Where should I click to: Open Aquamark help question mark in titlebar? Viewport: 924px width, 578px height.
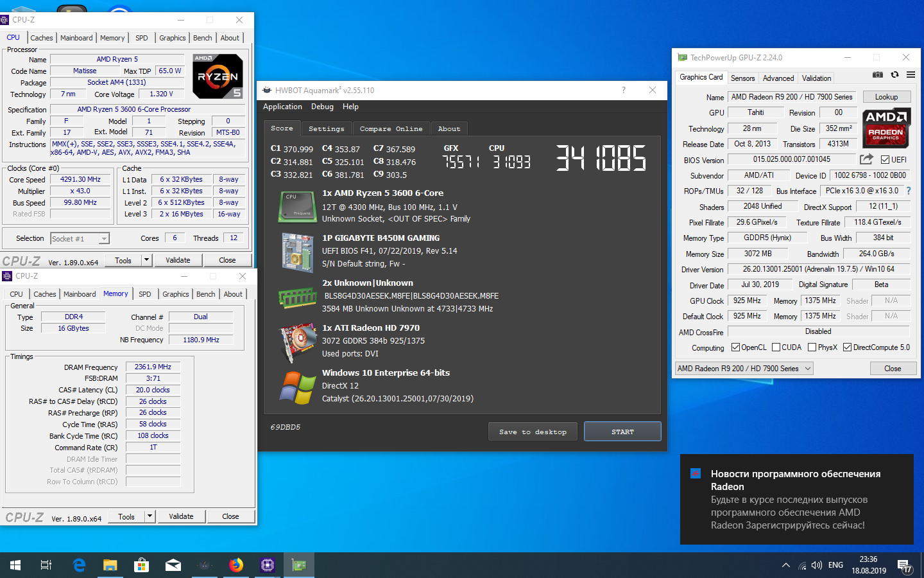[x=623, y=90]
